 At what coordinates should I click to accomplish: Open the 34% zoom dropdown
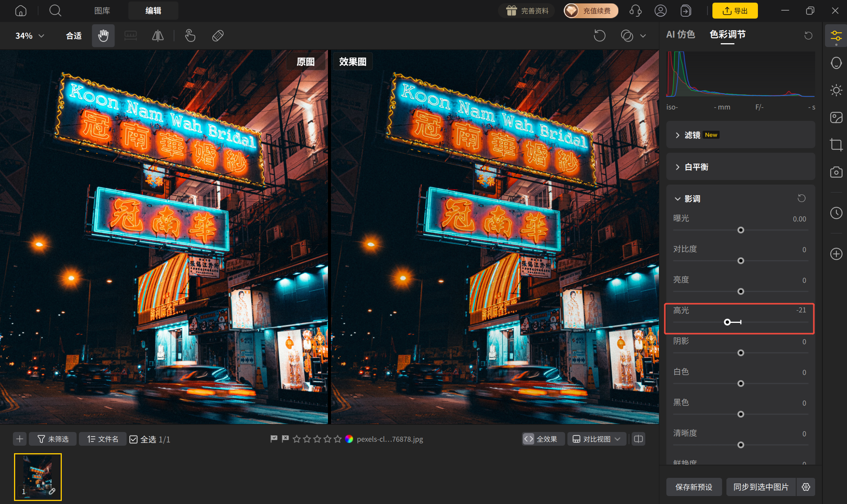pyautogui.click(x=30, y=36)
